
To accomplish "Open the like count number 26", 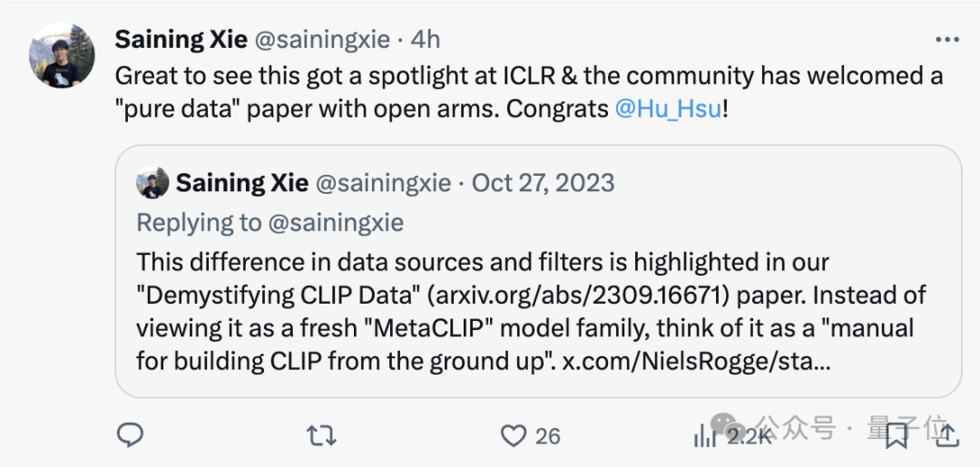I will pos(547,436).
